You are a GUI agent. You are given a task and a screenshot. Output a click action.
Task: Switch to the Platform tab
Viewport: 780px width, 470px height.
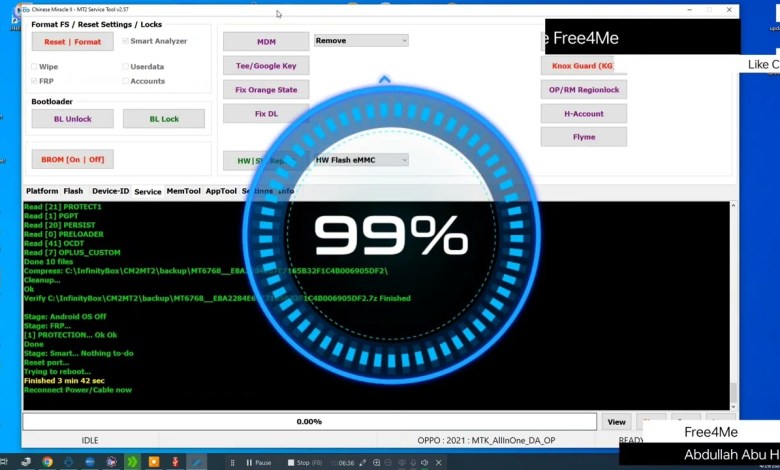(x=42, y=191)
